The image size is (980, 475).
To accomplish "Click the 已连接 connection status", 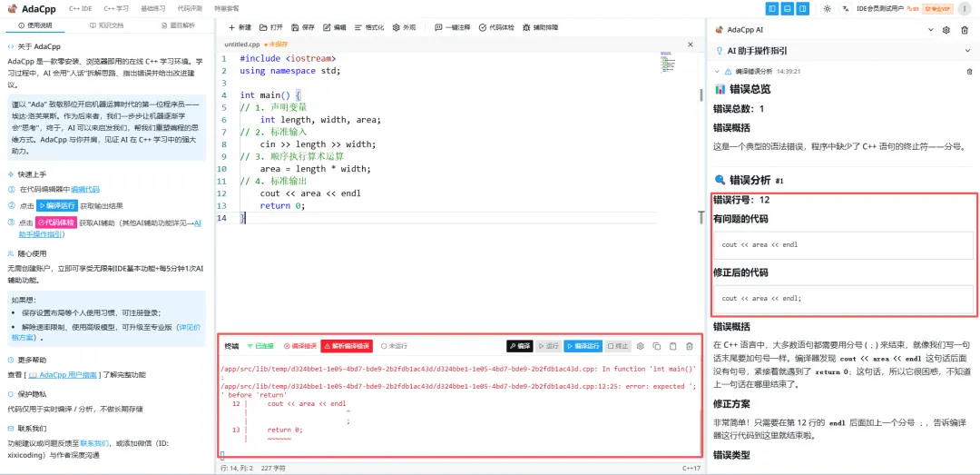I will click(x=260, y=346).
